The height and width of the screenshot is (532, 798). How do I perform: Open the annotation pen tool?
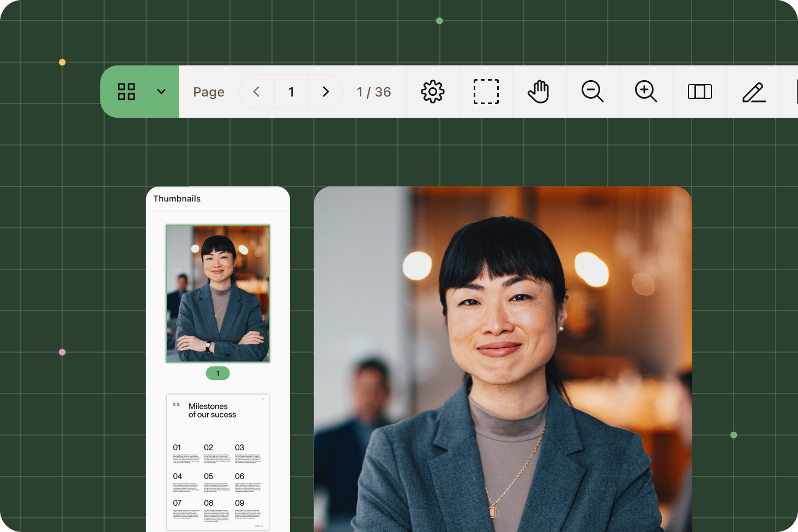tap(753, 92)
